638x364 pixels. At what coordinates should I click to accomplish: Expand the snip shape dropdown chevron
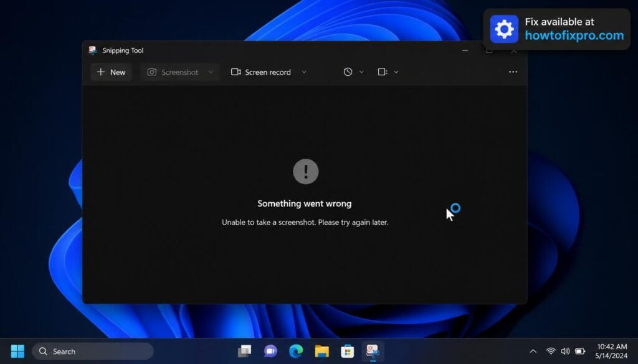click(396, 72)
